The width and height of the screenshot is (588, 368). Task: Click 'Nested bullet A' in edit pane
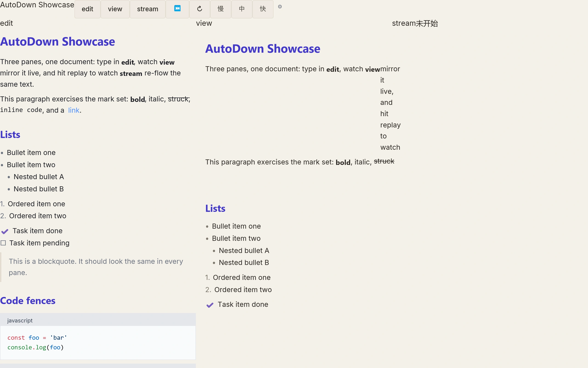pyautogui.click(x=39, y=177)
